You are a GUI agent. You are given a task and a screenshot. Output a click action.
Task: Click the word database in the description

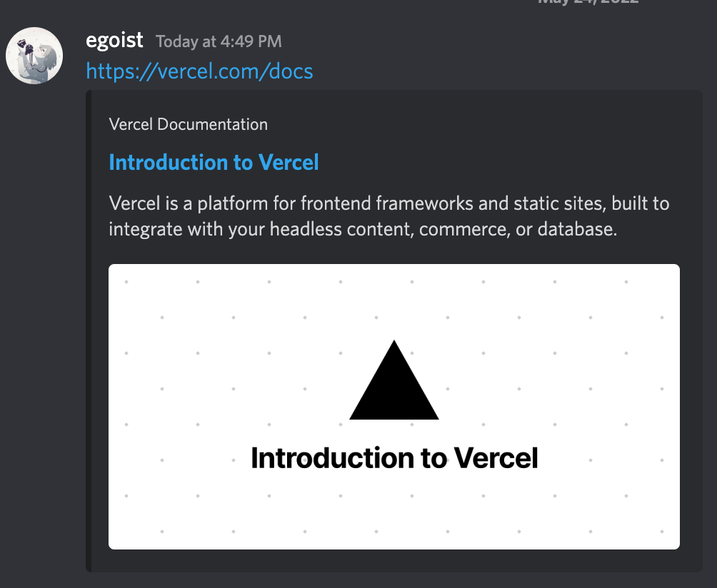point(577,229)
